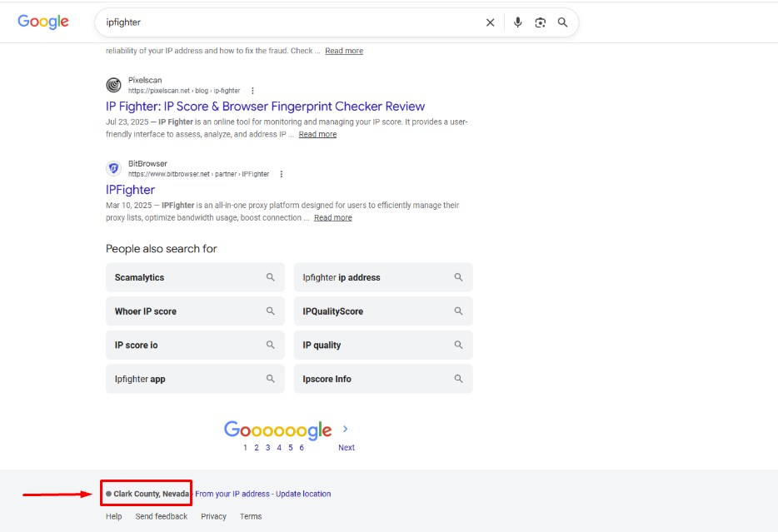This screenshot has width=778, height=532.
Task: Open the Terms footer link
Action: click(251, 516)
